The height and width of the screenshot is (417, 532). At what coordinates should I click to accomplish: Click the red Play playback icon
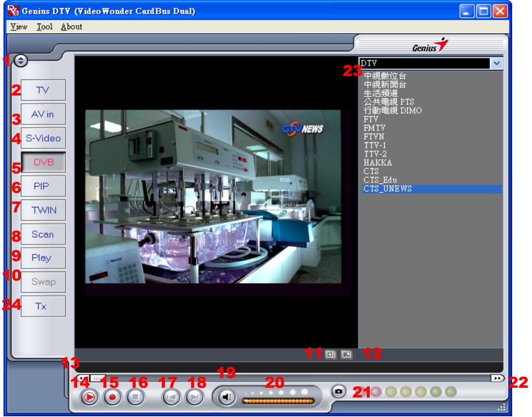click(89, 397)
